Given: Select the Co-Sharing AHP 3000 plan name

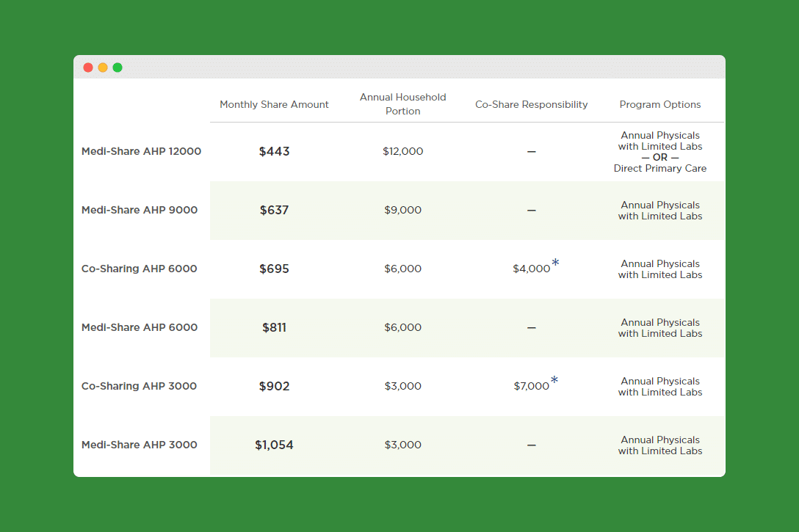Looking at the screenshot, I should (x=139, y=386).
